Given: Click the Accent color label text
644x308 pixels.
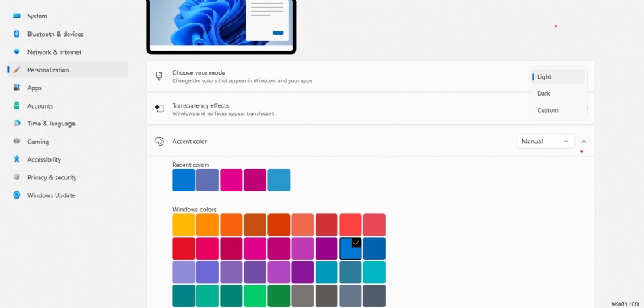Looking at the screenshot, I should click(x=190, y=141).
